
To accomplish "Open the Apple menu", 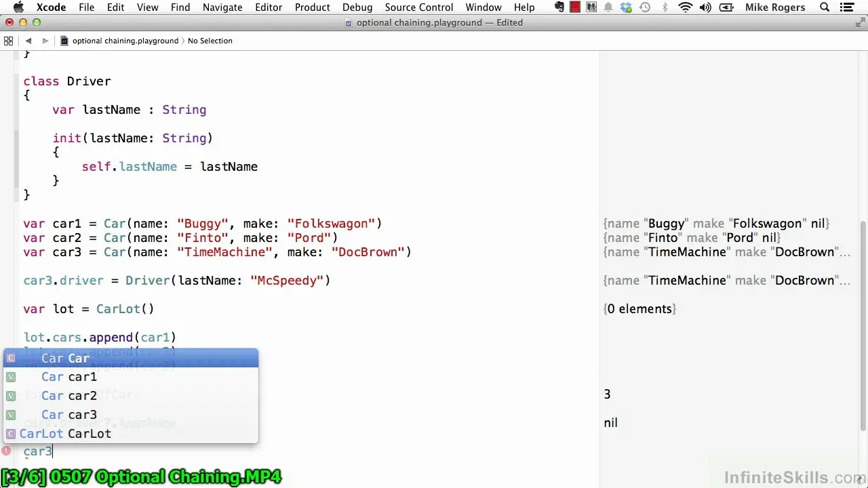I will 19,7.
